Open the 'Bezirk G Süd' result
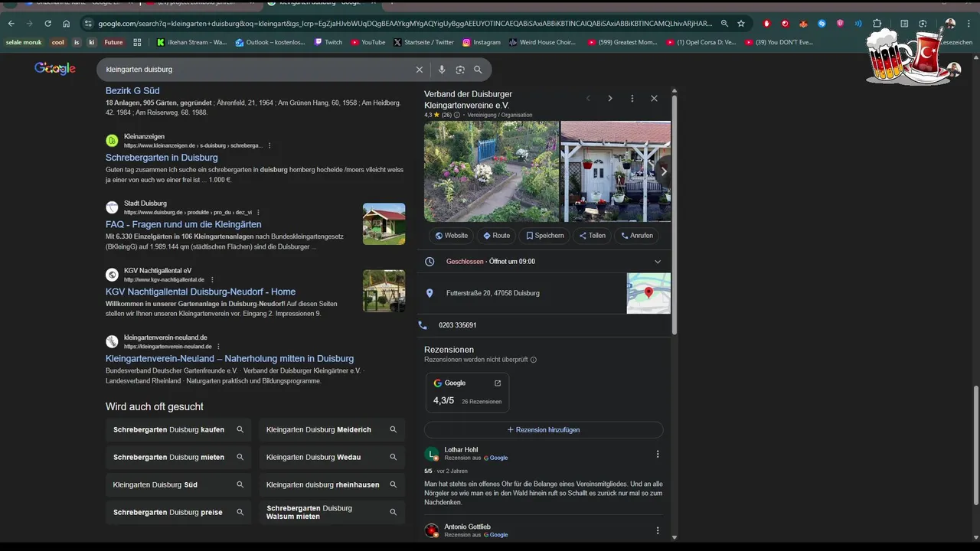This screenshot has height=551, width=980. tap(132, 91)
